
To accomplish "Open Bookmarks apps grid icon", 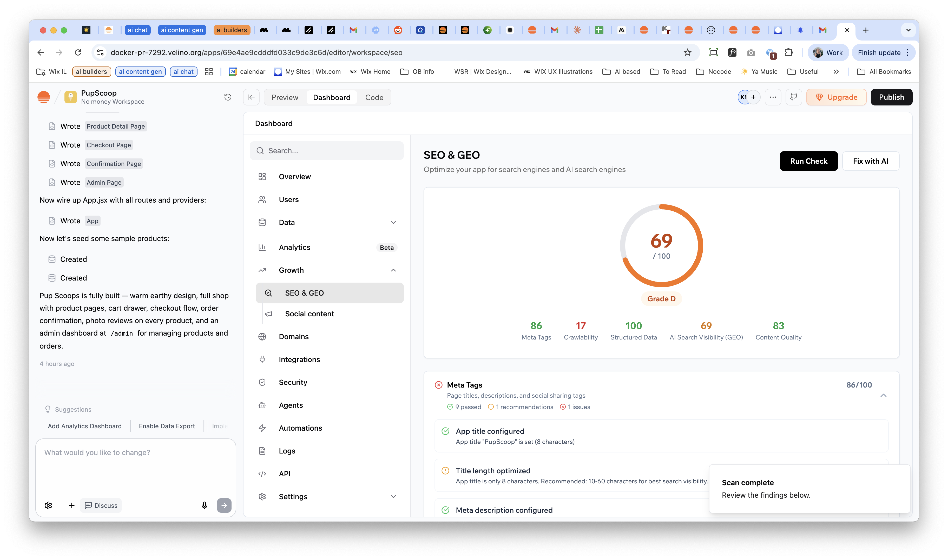I will pos(209,72).
